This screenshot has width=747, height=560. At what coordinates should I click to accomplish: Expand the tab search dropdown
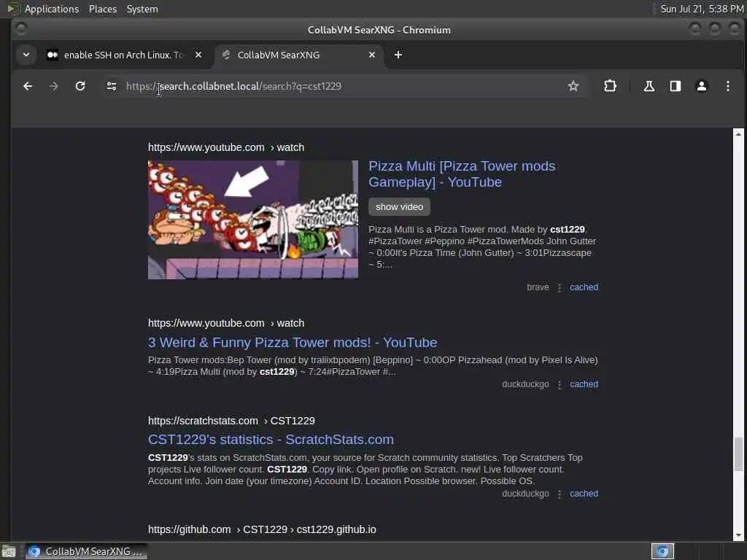[26, 55]
